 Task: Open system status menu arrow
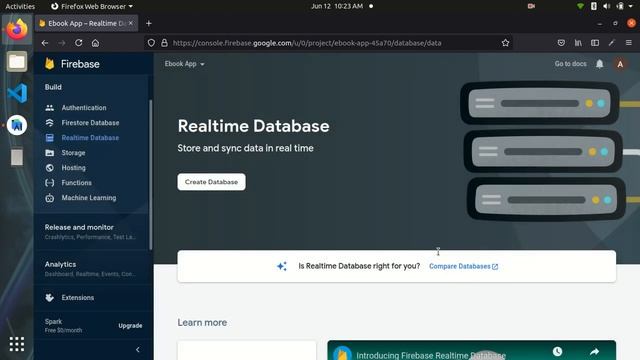click(x=631, y=7)
